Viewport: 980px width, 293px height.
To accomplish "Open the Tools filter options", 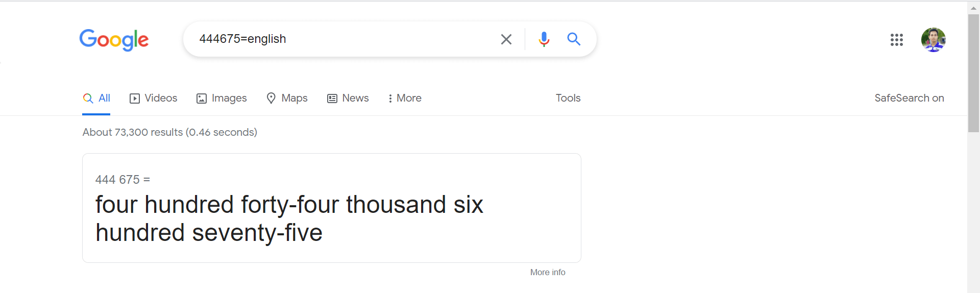I will pos(568,98).
